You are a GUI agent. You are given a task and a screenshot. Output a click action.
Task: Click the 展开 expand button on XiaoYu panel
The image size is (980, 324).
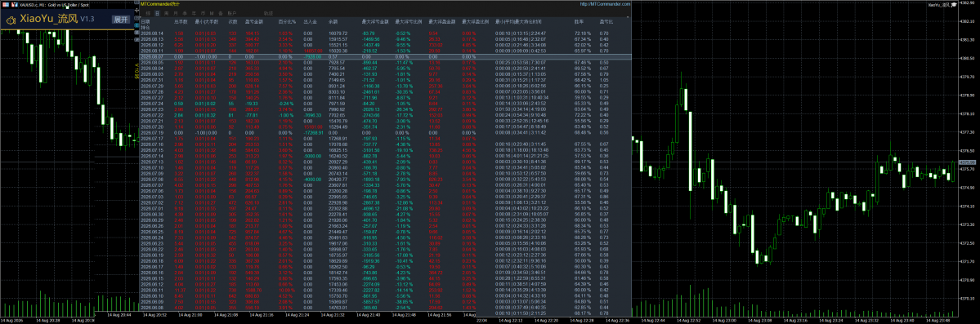point(121,20)
